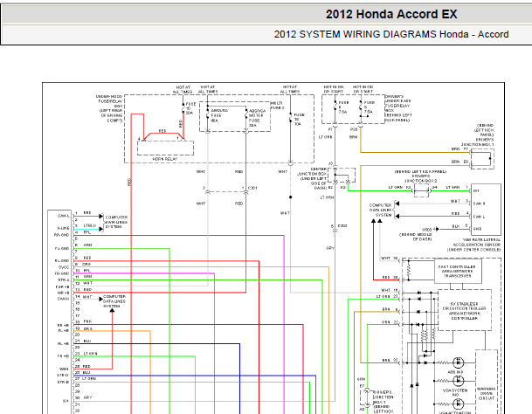This screenshot has width=532, height=414.
Task: Click the 'G503' ground label
Action: click(427, 230)
